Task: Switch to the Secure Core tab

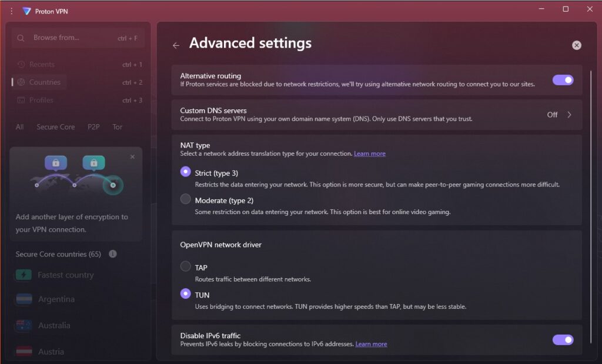Action: pyautogui.click(x=56, y=126)
